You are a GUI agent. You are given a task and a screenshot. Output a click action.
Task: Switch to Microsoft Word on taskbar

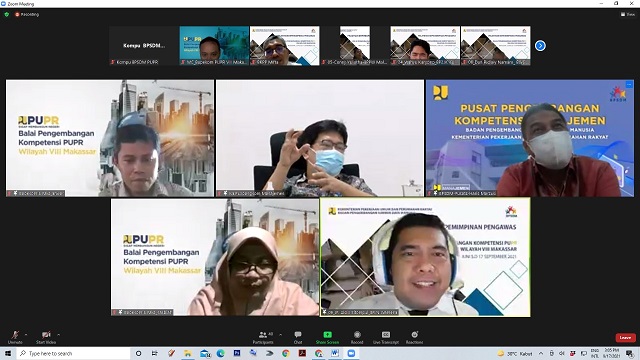[x=335, y=353]
